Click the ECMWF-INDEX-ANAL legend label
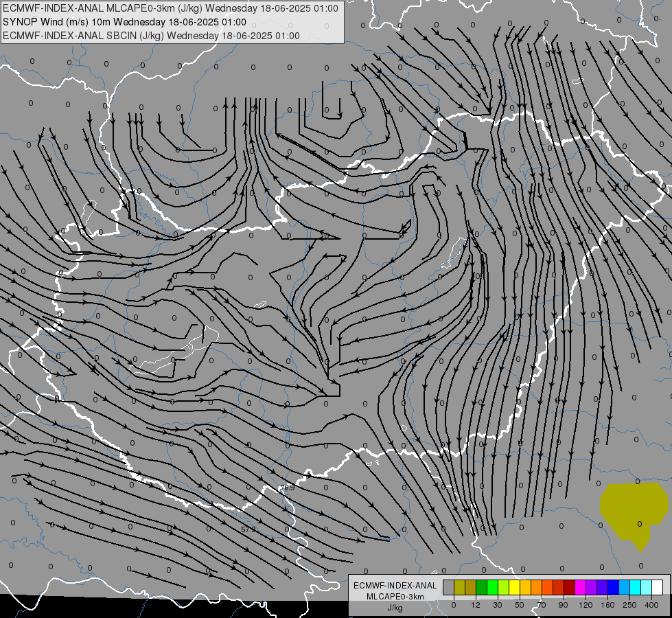This screenshot has width=672, height=618. coord(395,586)
